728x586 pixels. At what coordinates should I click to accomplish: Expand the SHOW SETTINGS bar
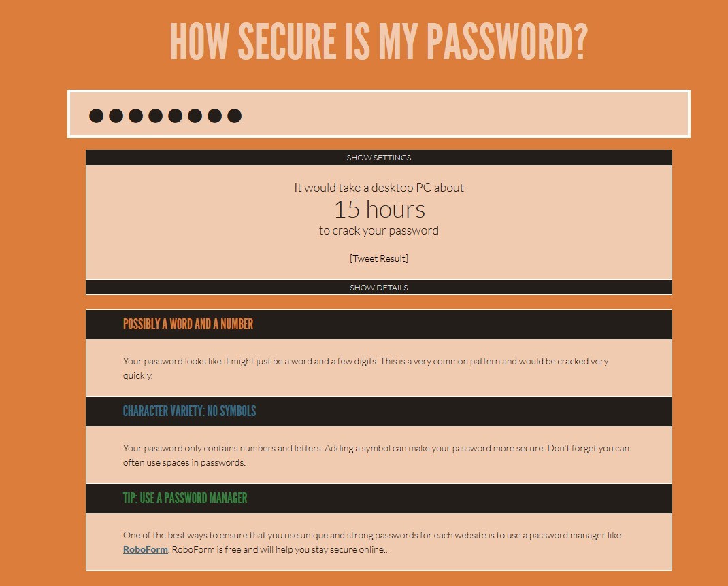tap(378, 157)
